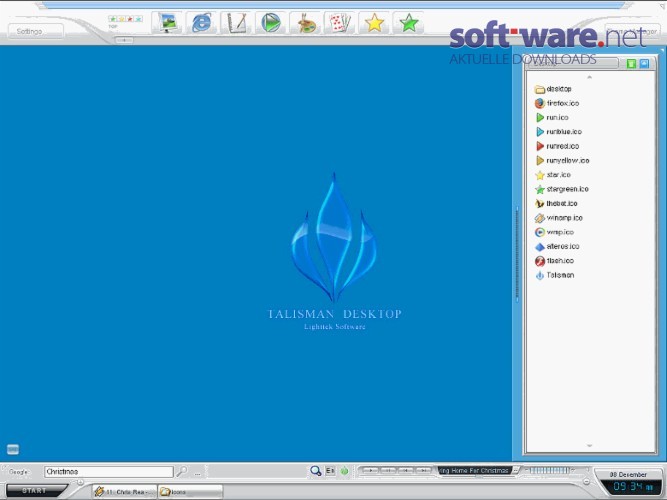Open the notepad with pencil icon
This screenshot has width=667, height=500.
coord(236,23)
